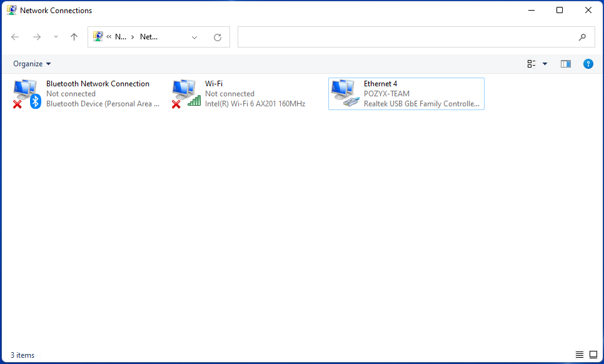Click the Bluetooth Network Connection adapter icon
Image resolution: width=604 pixels, height=364 pixels.
pyautogui.click(x=26, y=94)
